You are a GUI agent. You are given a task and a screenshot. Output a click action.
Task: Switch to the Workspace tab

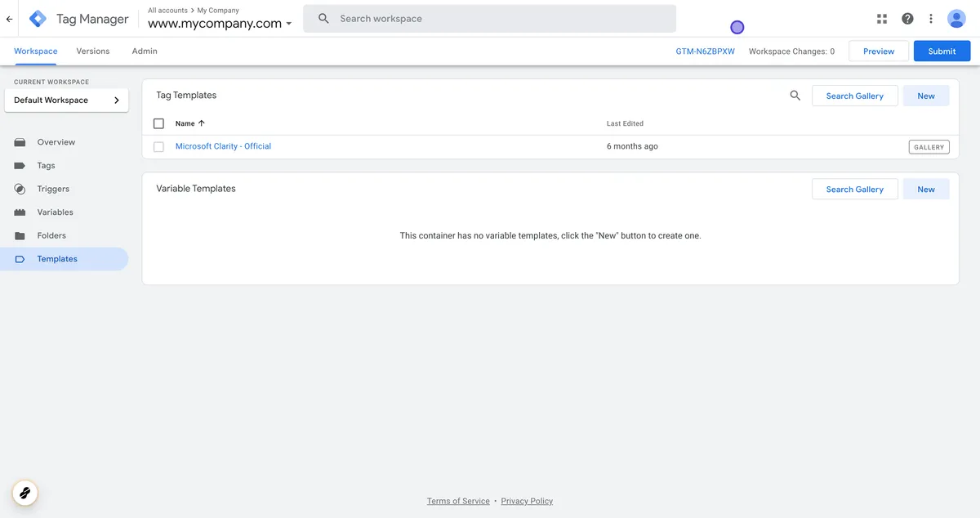coord(36,51)
